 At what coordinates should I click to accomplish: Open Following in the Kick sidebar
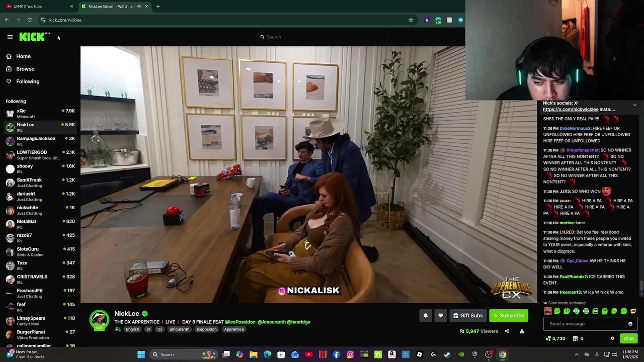click(x=28, y=81)
